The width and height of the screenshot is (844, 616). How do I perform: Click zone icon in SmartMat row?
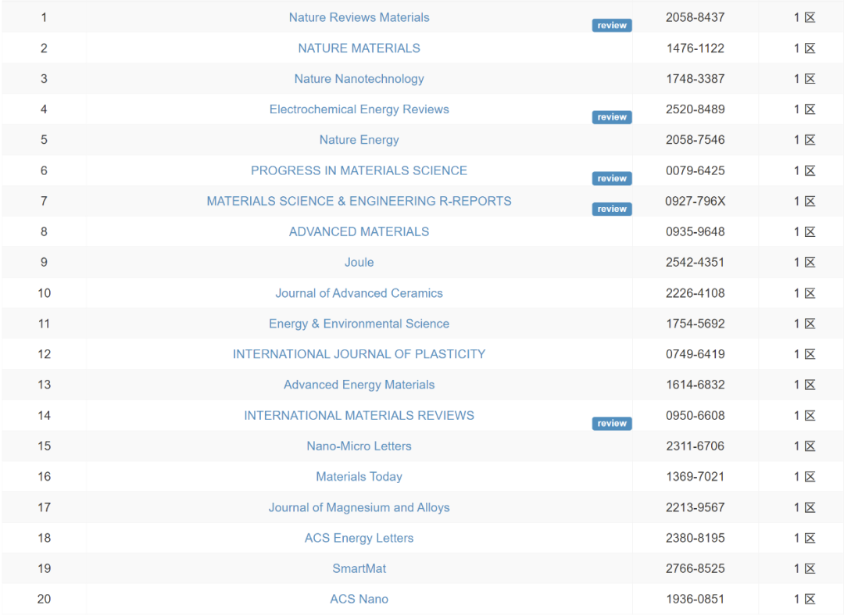(810, 569)
